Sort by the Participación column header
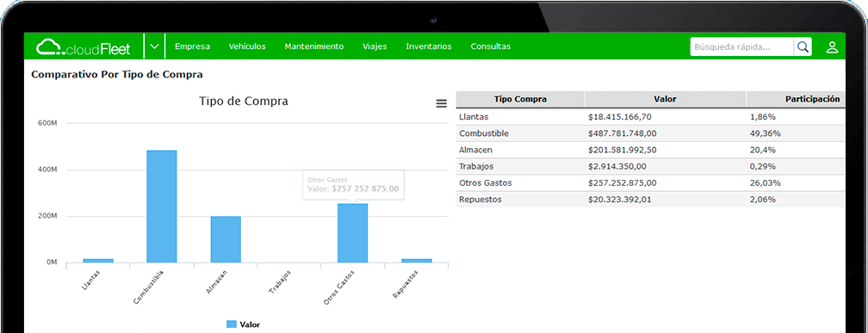Viewport: 868px width, 333px height. coord(796,100)
